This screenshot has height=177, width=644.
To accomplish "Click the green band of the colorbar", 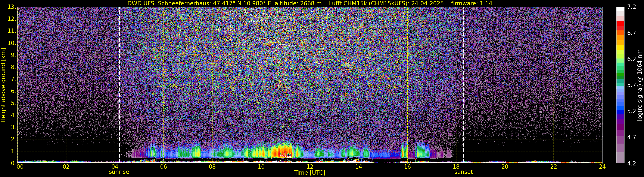I will [620, 75].
